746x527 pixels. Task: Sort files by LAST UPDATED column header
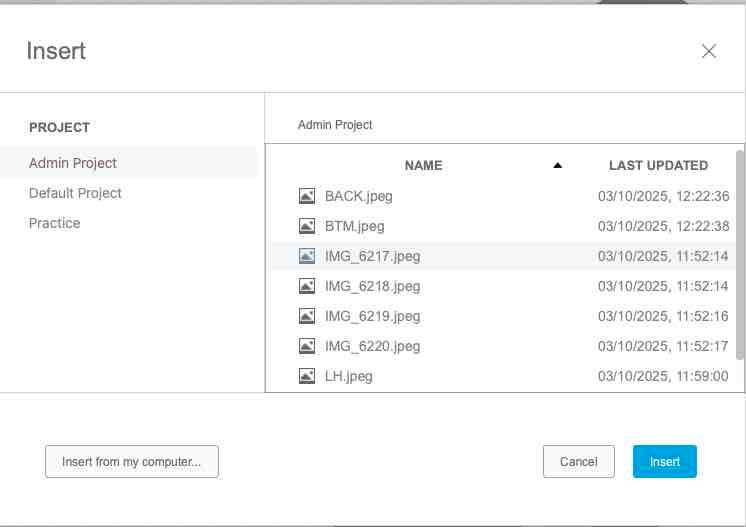[658, 166]
